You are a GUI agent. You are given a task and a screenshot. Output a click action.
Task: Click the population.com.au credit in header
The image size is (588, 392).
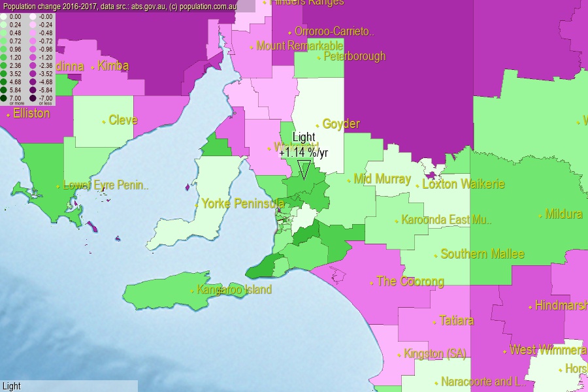click(208, 7)
